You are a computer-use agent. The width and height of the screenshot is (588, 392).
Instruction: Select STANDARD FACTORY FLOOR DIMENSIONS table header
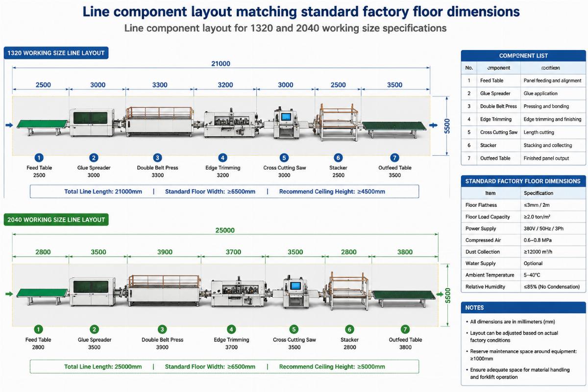pos(523,181)
